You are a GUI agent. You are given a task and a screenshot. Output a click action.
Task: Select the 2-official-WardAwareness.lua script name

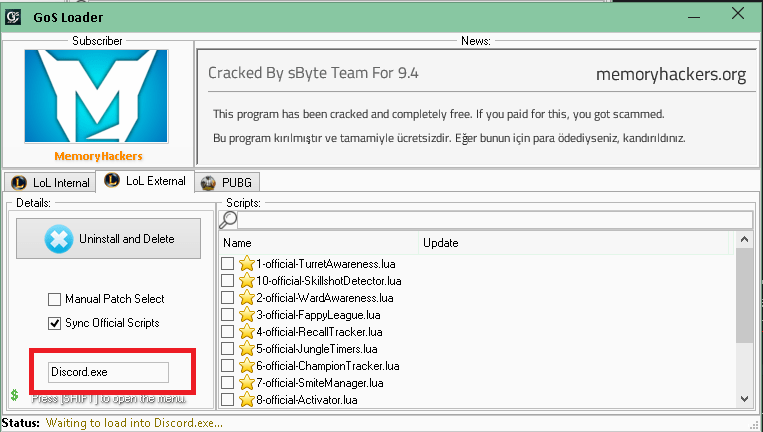tap(325, 298)
